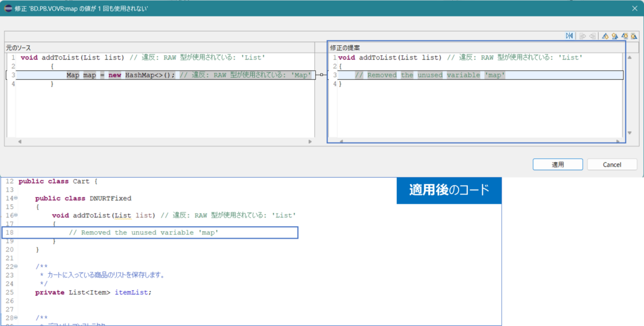Click copy current change right-to-left arrow icon
Viewport: 644px width, 326px height.
[592, 36]
